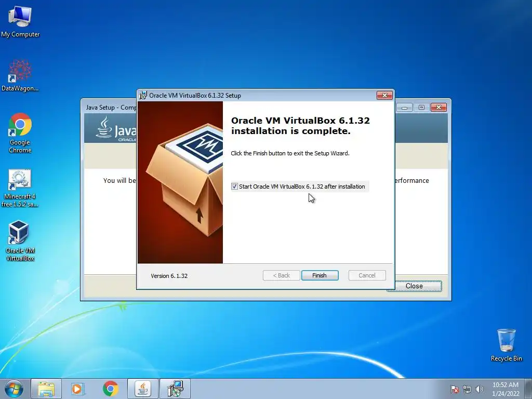Select Oracle VM VirtualBox desktop shortcut
This screenshot has width=532, height=399.
coord(20,241)
